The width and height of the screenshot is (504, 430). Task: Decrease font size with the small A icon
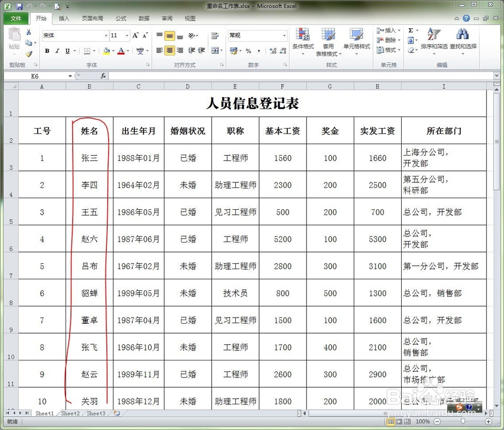[x=145, y=35]
